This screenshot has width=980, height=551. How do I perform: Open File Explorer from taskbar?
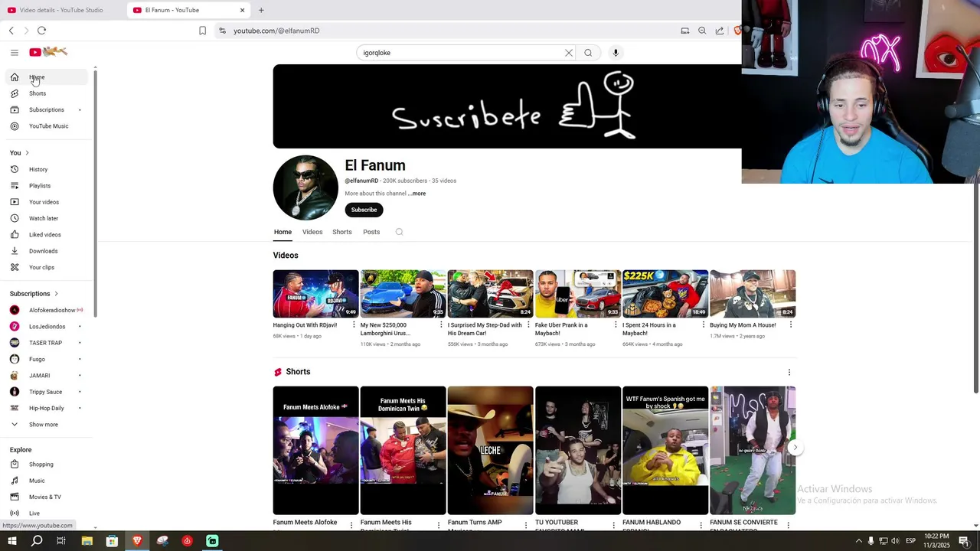[87, 541]
